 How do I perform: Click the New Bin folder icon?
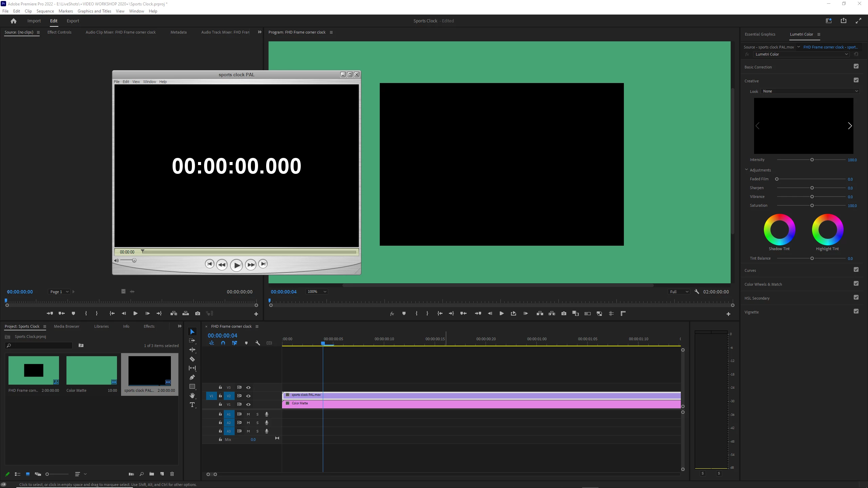click(x=152, y=474)
